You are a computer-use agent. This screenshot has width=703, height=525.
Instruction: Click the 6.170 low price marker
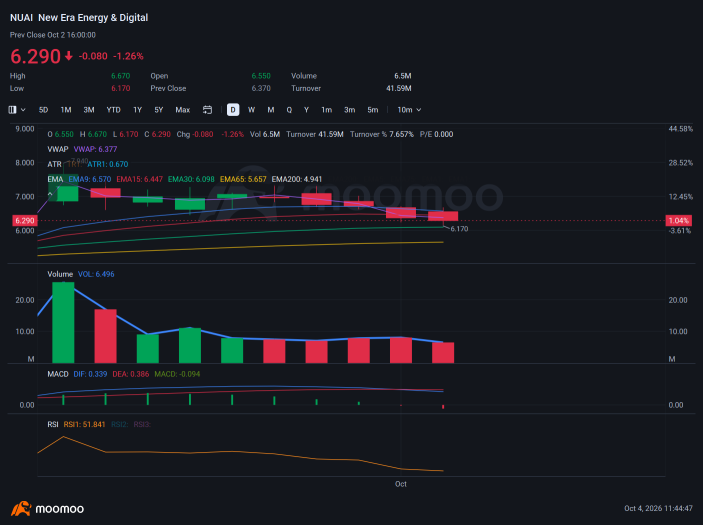coord(459,229)
